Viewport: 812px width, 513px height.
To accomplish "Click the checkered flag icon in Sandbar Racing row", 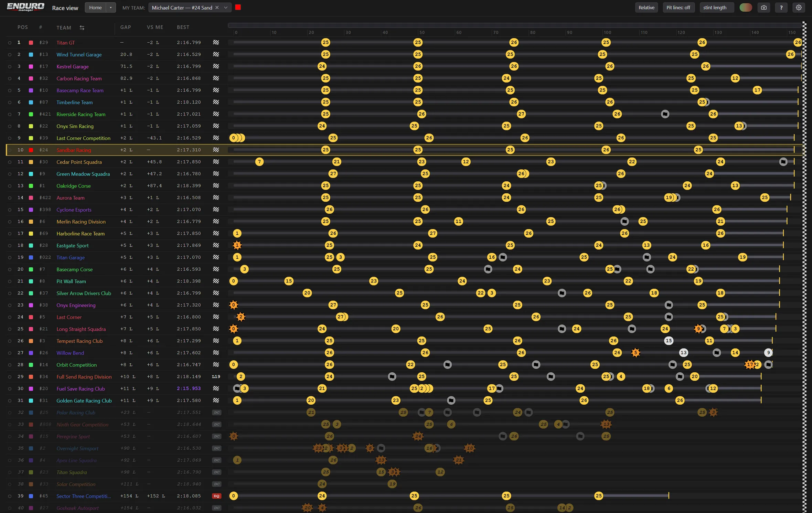I will pyautogui.click(x=216, y=150).
